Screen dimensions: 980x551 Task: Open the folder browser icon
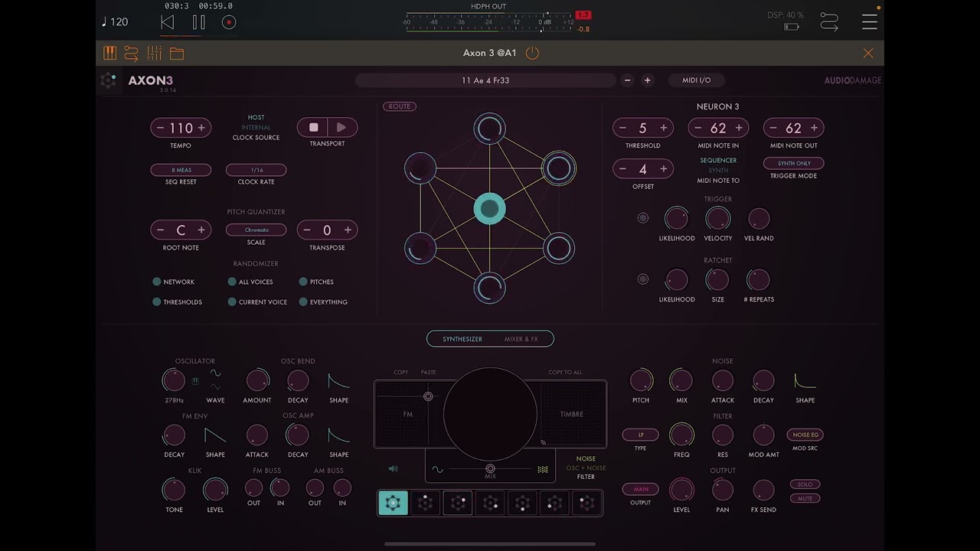(177, 54)
